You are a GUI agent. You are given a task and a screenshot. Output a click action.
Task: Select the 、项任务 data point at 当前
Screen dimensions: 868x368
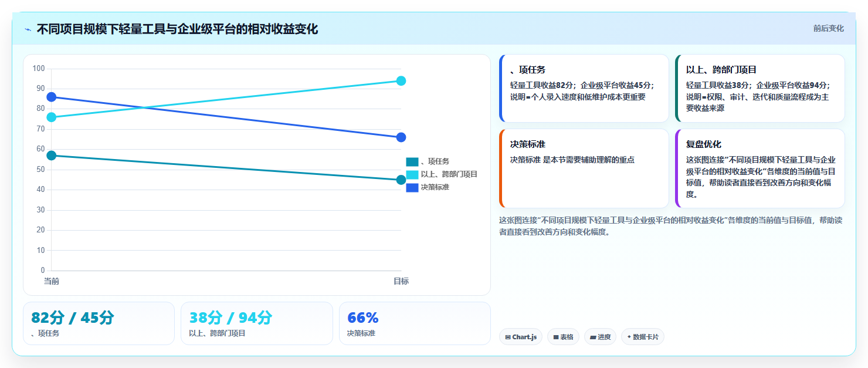coord(52,156)
